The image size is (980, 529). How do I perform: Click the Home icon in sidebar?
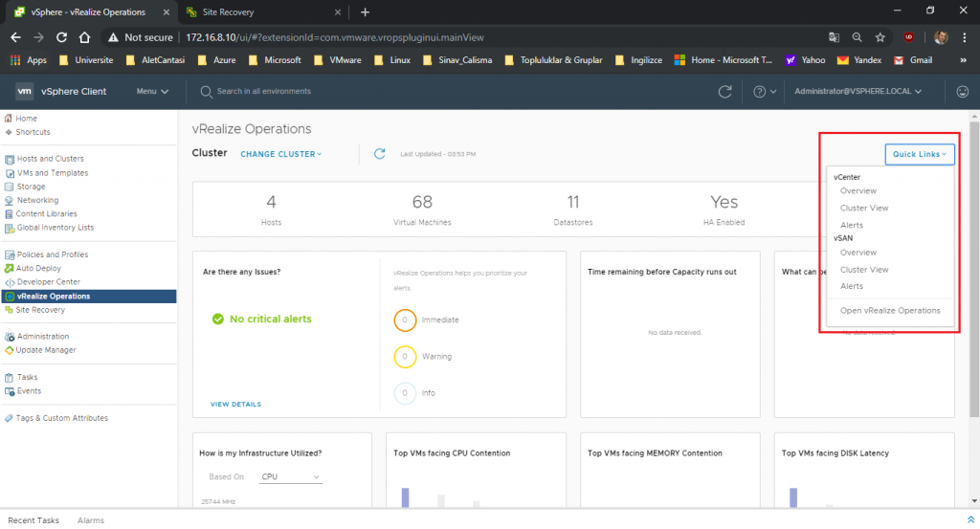coord(10,119)
